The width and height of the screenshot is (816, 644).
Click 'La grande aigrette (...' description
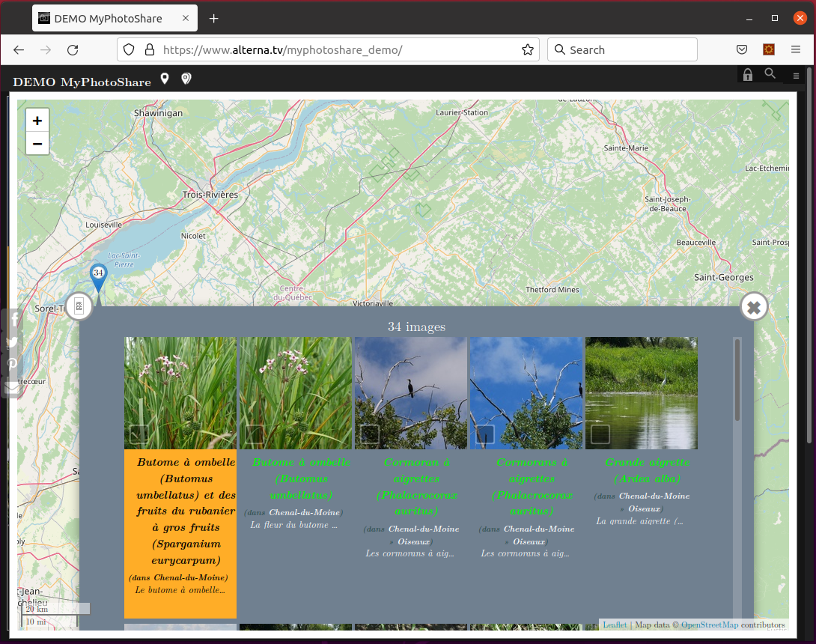click(639, 521)
